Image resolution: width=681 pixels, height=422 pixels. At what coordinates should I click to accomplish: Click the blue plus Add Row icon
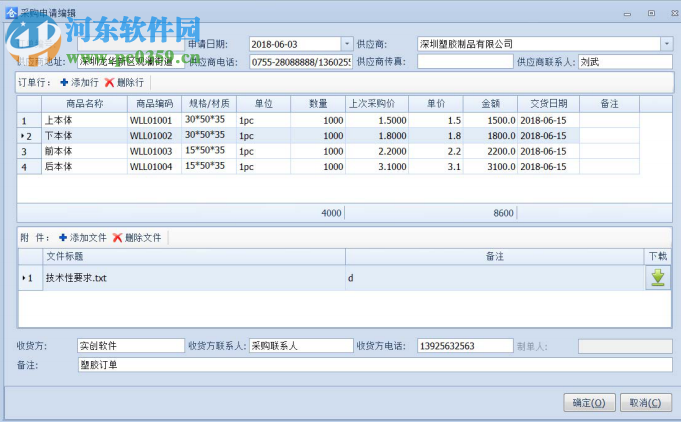[x=64, y=82]
